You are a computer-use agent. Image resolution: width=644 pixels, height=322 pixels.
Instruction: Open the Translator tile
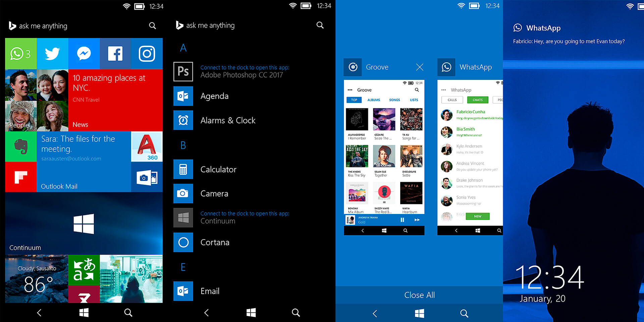(x=84, y=270)
